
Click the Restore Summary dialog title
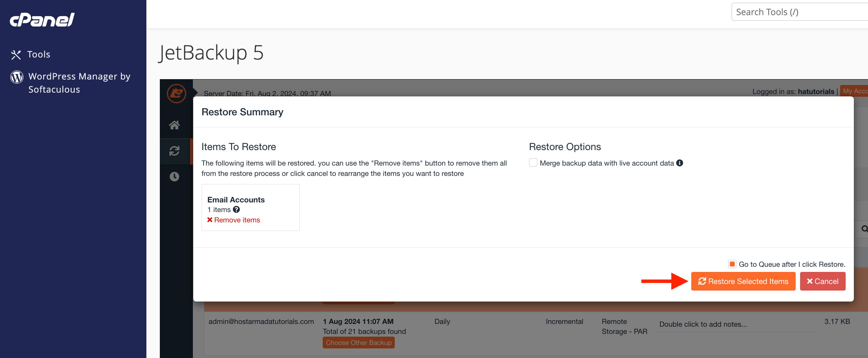click(x=242, y=112)
